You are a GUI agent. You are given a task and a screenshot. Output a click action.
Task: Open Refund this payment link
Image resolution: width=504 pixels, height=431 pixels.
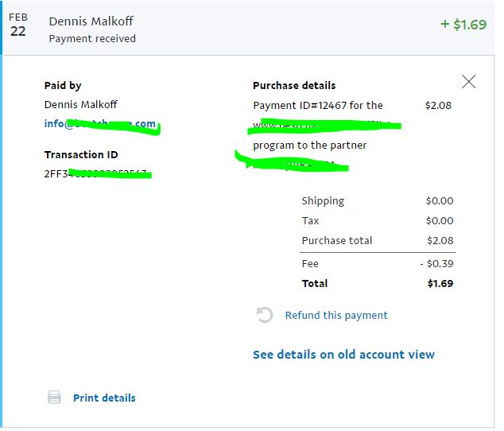[x=336, y=316]
